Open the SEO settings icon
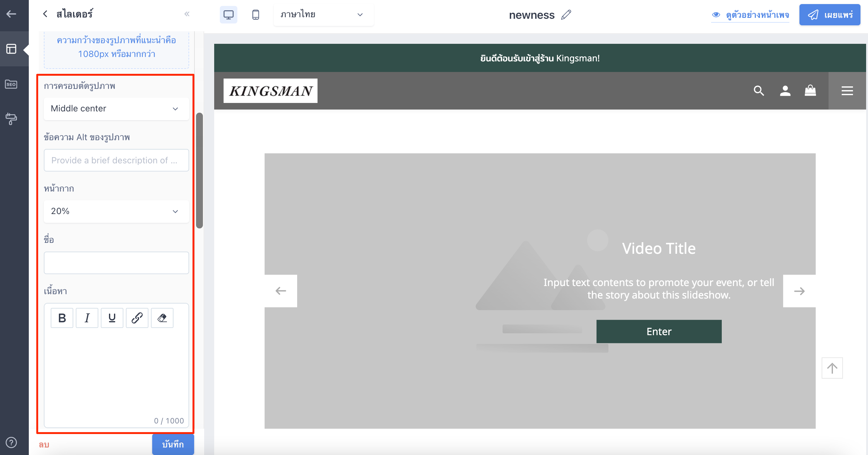The height and width of the screenshot is (455, 868). (x=11, y=84)
